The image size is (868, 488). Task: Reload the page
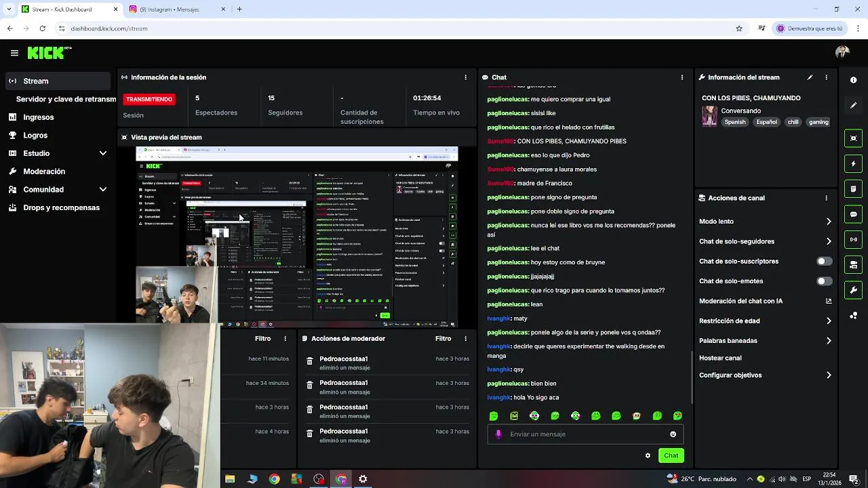42,28
